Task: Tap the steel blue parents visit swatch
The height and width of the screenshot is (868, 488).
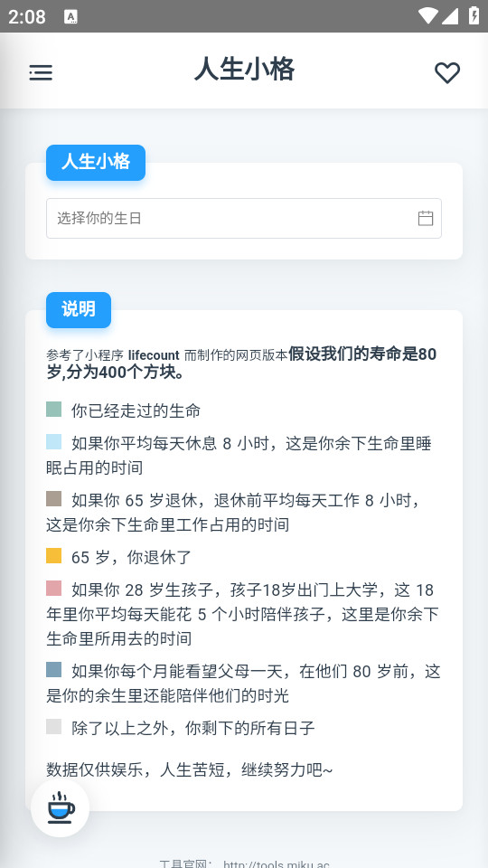Action: click(x=53, y=670)
